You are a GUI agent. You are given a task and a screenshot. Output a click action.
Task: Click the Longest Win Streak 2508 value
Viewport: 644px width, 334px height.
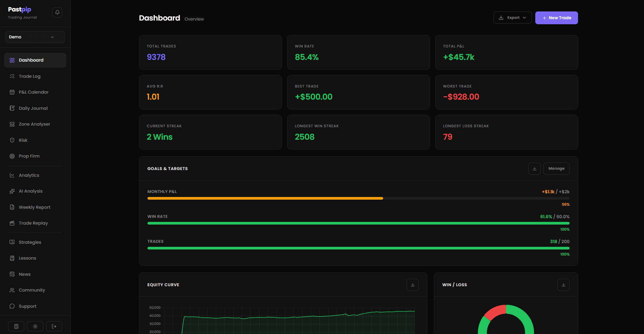(305, 137)
